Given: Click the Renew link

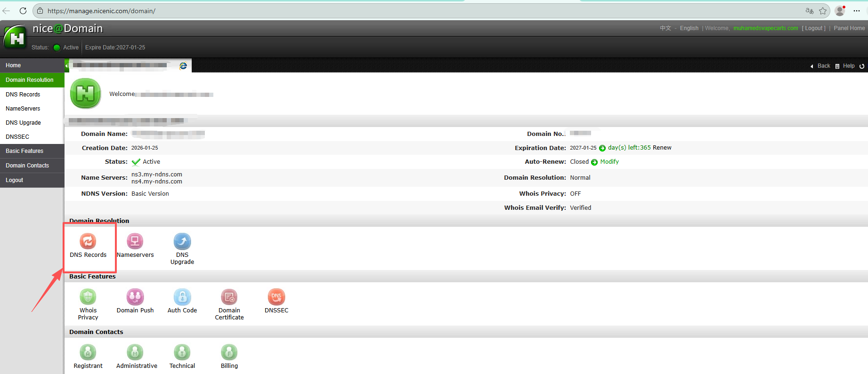Looking at the screenshot, I should pyautogui.click(x=662, y=148).
